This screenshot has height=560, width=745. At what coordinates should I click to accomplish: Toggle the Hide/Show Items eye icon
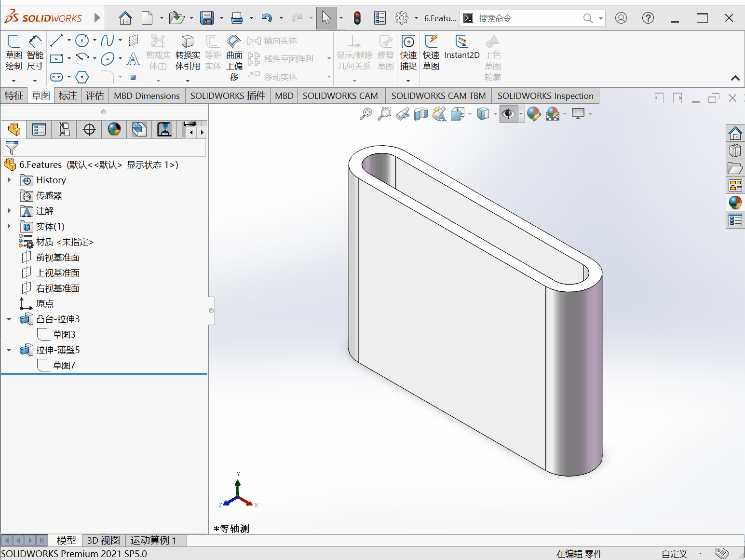click(508, 114)
